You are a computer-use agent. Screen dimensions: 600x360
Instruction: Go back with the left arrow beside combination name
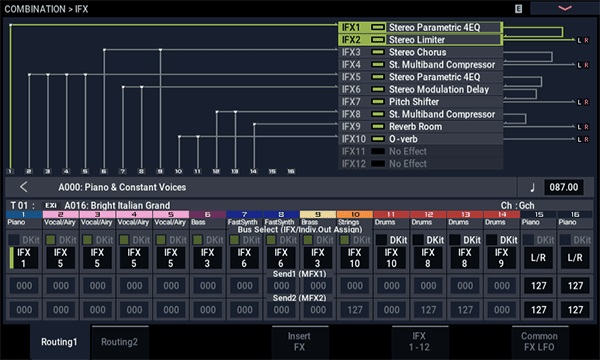point(24,187)
